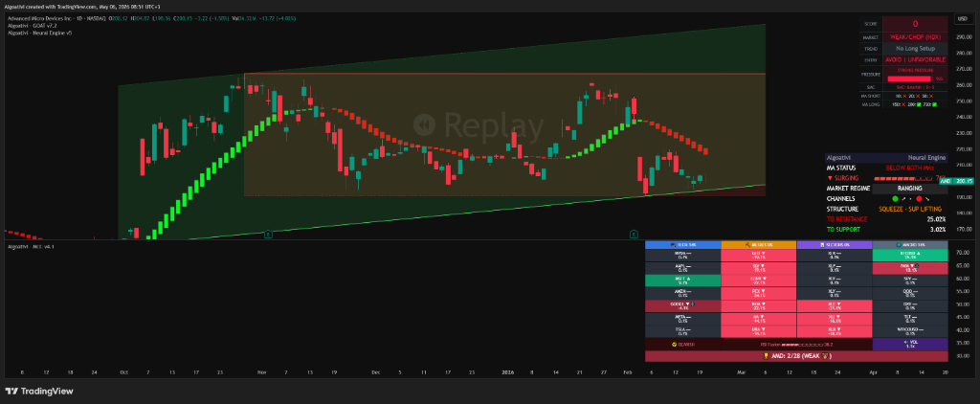980x404 pixels.
Task: Click the TSLA cell in the table
Action: point(682,331)
